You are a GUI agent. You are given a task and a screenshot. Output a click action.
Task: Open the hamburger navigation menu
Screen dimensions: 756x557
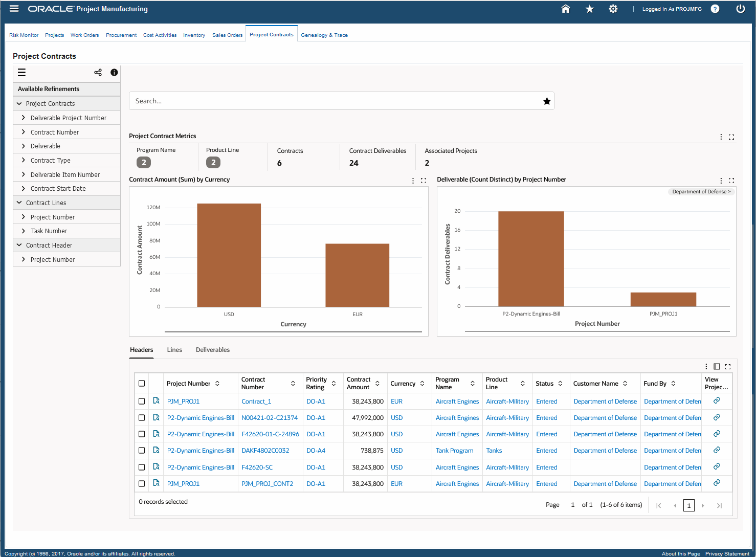click(14, 9)
